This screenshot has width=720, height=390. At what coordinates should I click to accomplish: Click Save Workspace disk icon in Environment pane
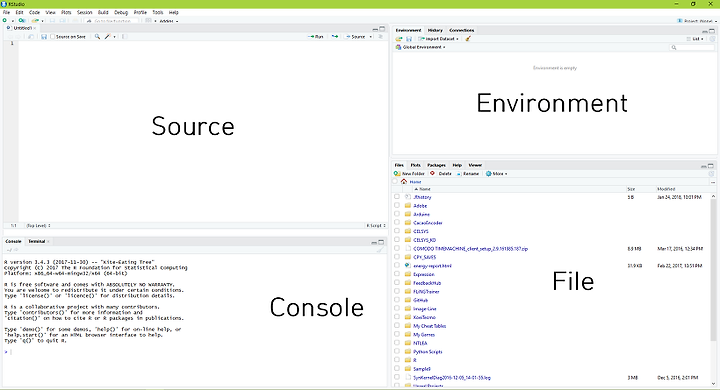[x=409, y=39]
